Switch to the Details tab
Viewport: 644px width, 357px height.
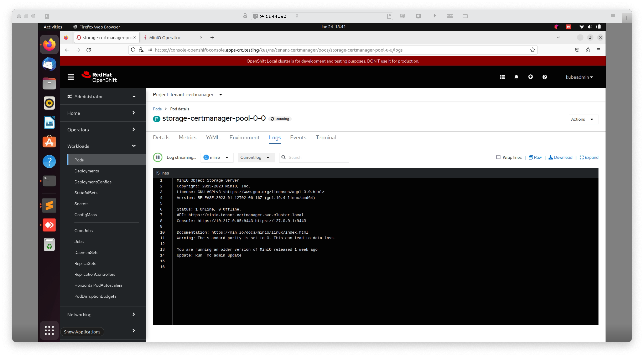tap(161, 138)
